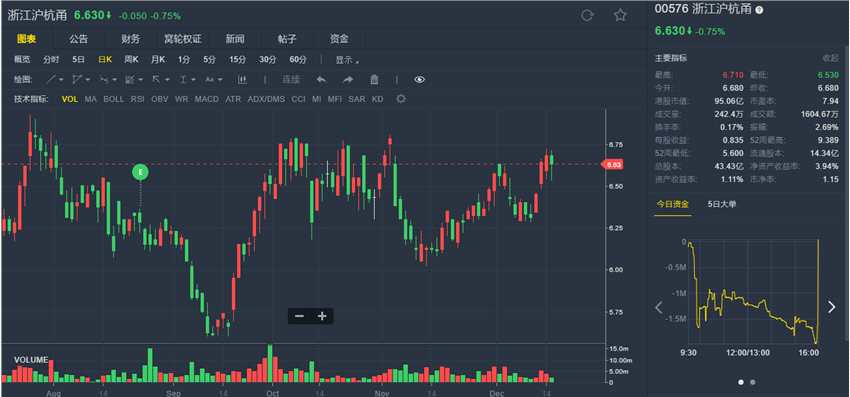The width and height of the screenshot is (850, 397).
Task: Expand the Fibonacci fan tool dropdown arrow
Action: pyautogui.click(x=114, y=80)
